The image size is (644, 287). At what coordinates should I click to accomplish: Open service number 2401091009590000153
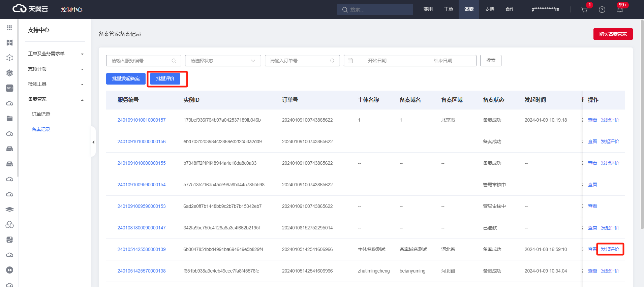coord(142,206)
